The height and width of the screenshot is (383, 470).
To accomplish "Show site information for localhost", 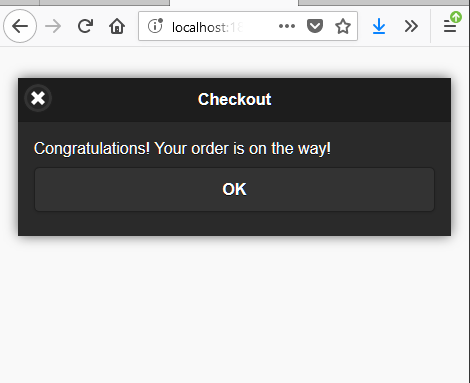I will pos(155,26).
